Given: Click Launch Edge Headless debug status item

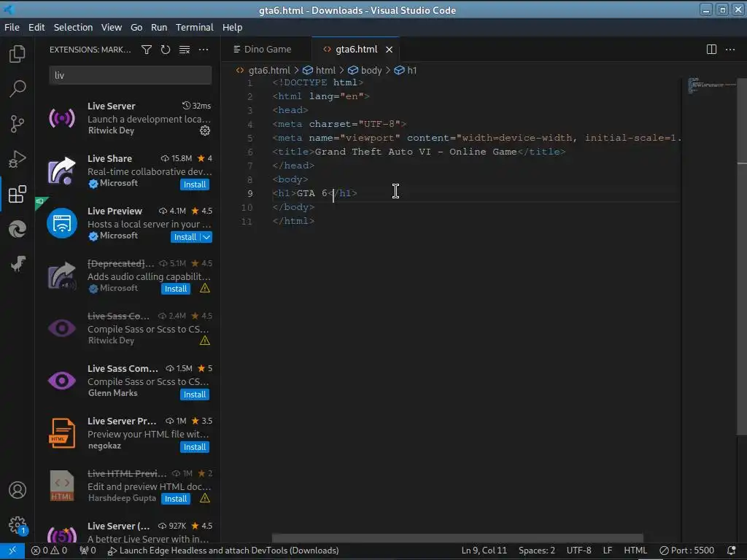Looking at the screenshot, I should coord(223,551).
